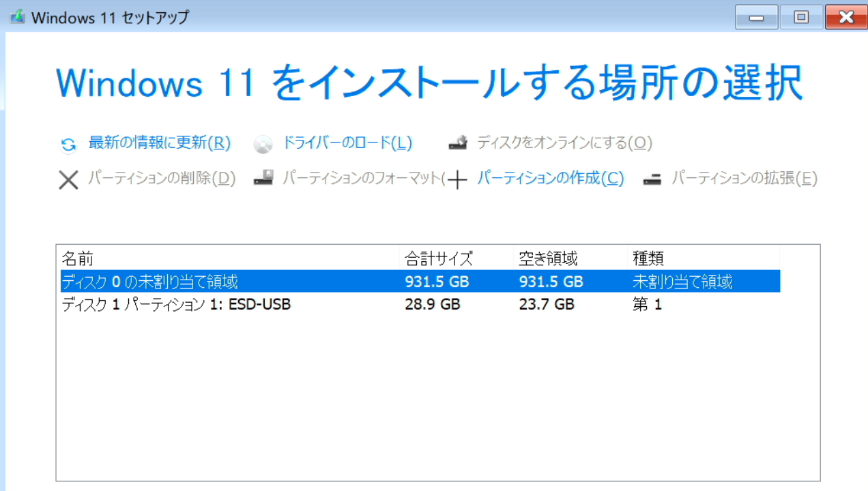The image size is (868, 491).
Task: Click ディスクをオンラインにする(O) link
Action: tap(564, 143)
